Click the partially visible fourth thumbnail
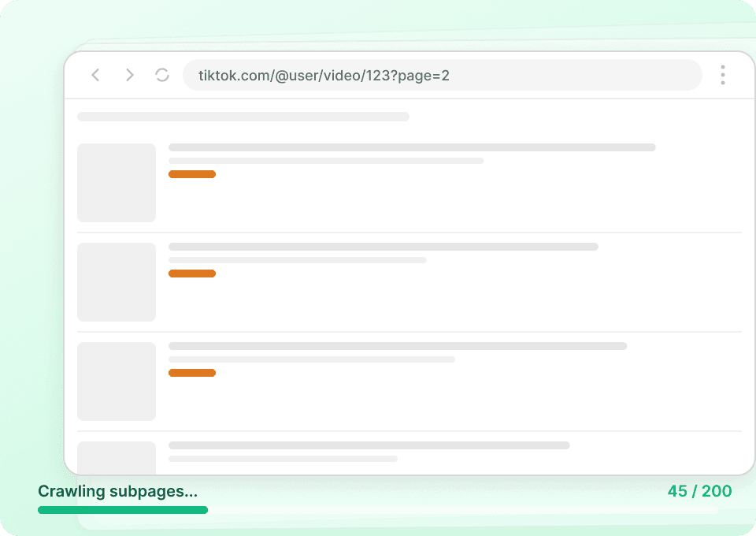 (x=117, y=457)
